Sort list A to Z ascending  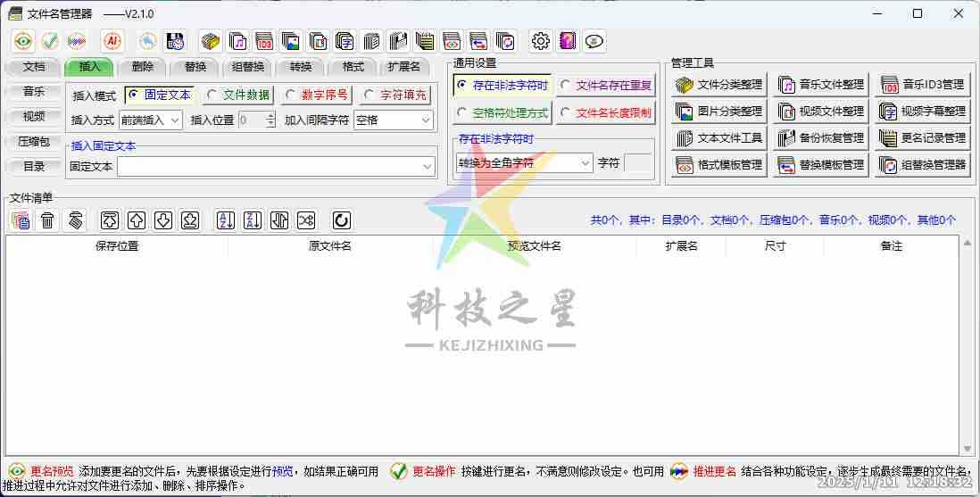[226, 220]
